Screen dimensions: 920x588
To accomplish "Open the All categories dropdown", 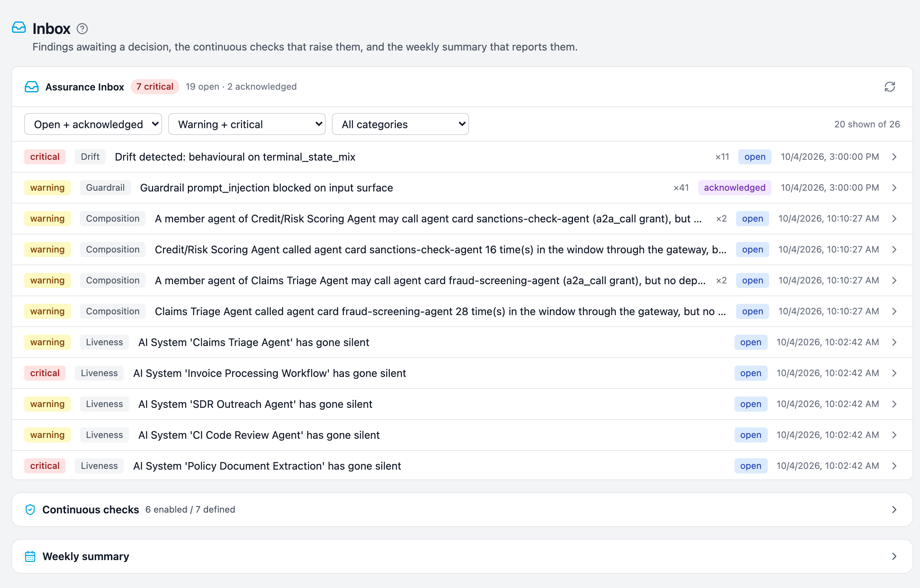I will pos(400,124).
